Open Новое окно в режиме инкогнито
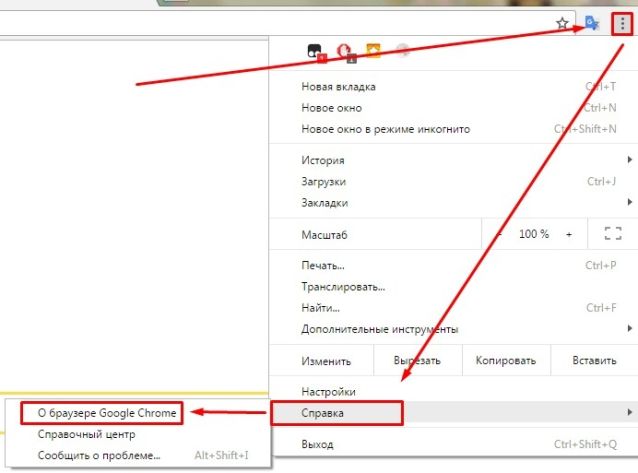The width and height of the screenshot is (638, 473). [453, 129]
